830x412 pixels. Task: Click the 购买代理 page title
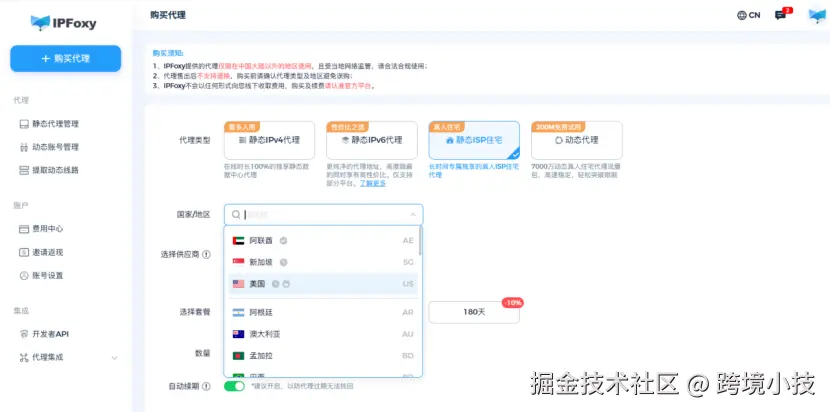(x=168, y=15)
